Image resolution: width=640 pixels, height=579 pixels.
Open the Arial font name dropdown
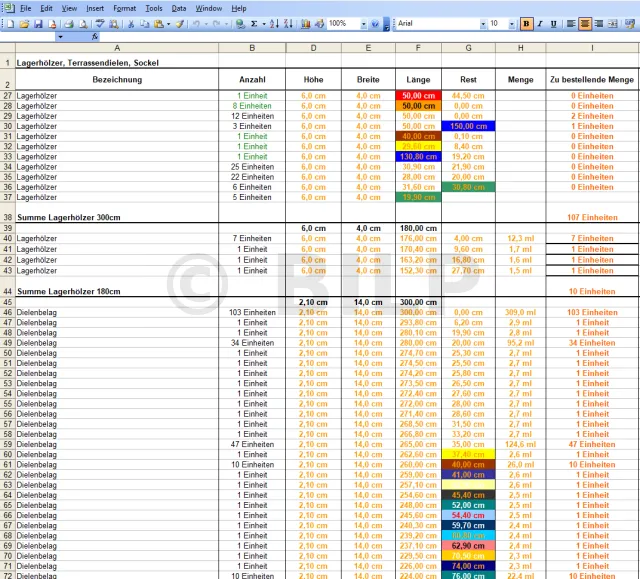coord(483,23)
